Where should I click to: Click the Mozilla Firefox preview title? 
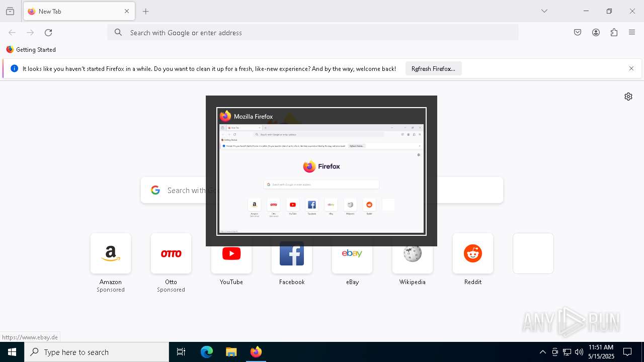[x=253, y=117]
